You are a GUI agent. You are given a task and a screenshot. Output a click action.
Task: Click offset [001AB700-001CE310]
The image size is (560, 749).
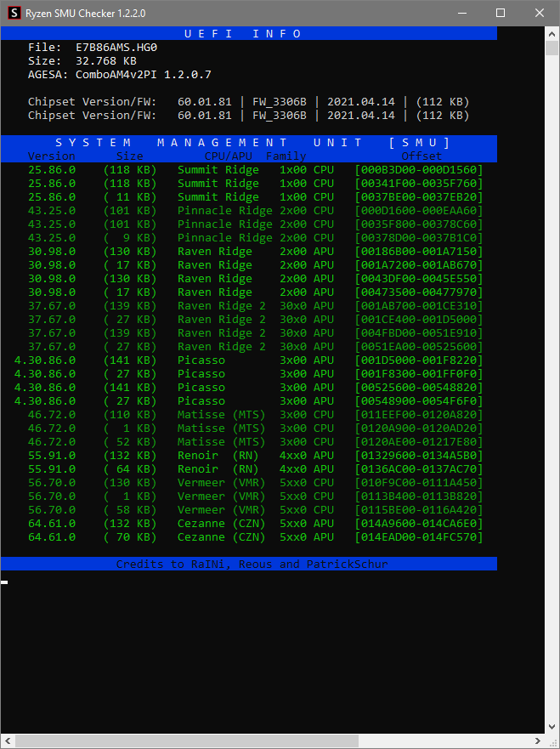(419, 306)
